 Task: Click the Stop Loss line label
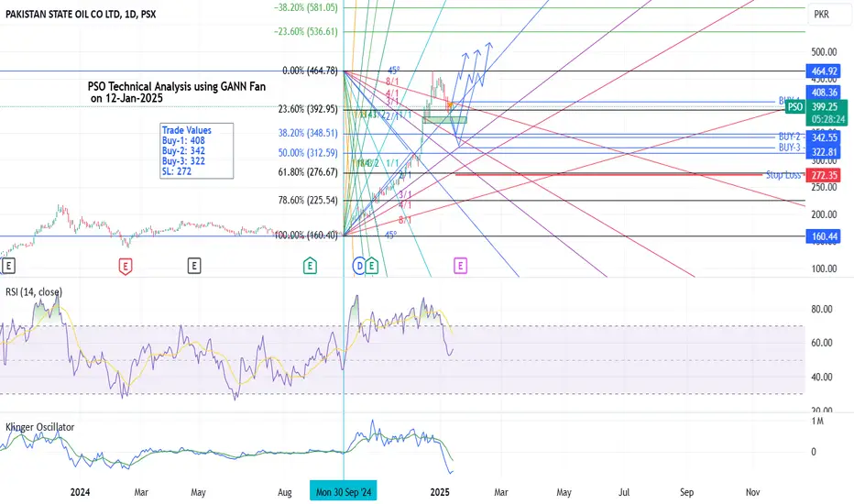pos(783,175)
